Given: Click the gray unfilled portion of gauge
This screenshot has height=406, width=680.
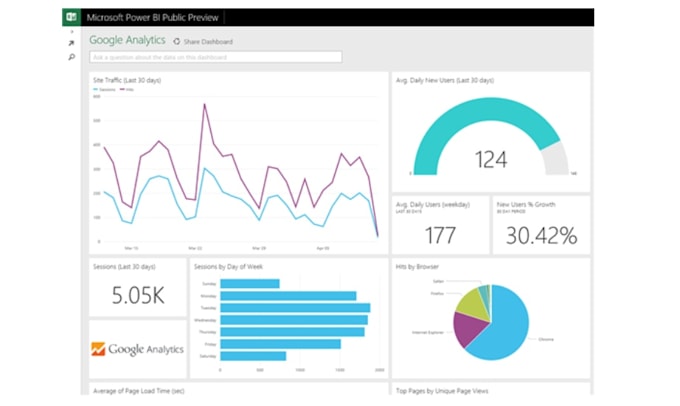Looking at the screenshot, I should click(556, 158).
